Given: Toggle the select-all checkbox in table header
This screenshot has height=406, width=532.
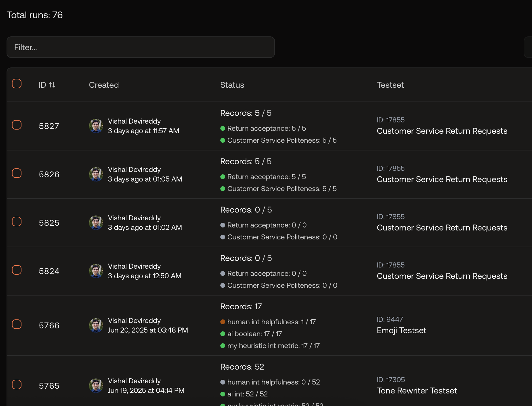Looking at the screenshot, I should pyautogui.click(x=17, y=84).
